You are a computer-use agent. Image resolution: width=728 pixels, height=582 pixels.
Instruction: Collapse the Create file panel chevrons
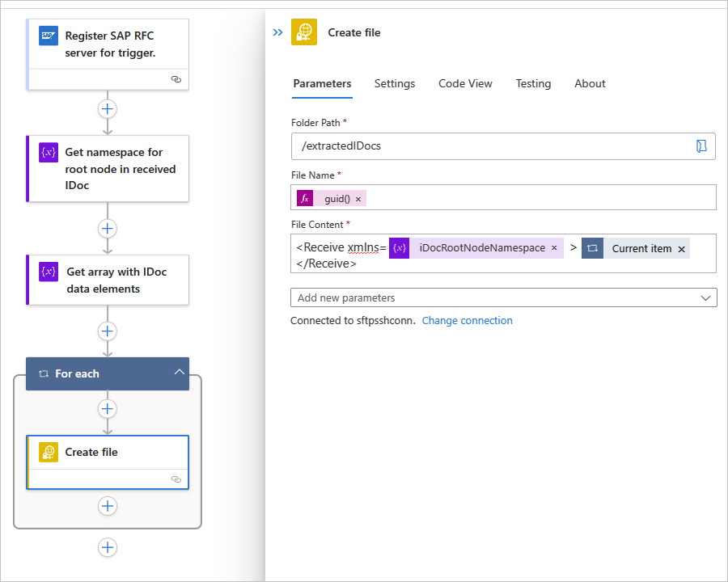point(277,32)
